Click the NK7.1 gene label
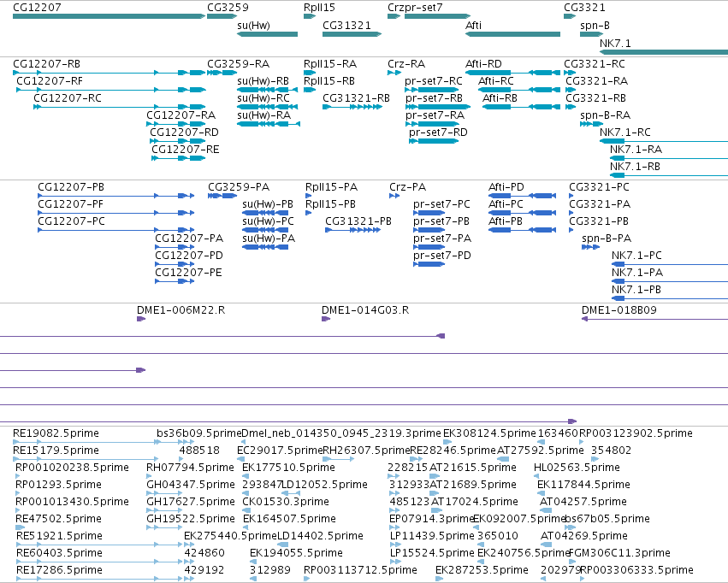Screen dimensions: 728x583 point(615,43)
